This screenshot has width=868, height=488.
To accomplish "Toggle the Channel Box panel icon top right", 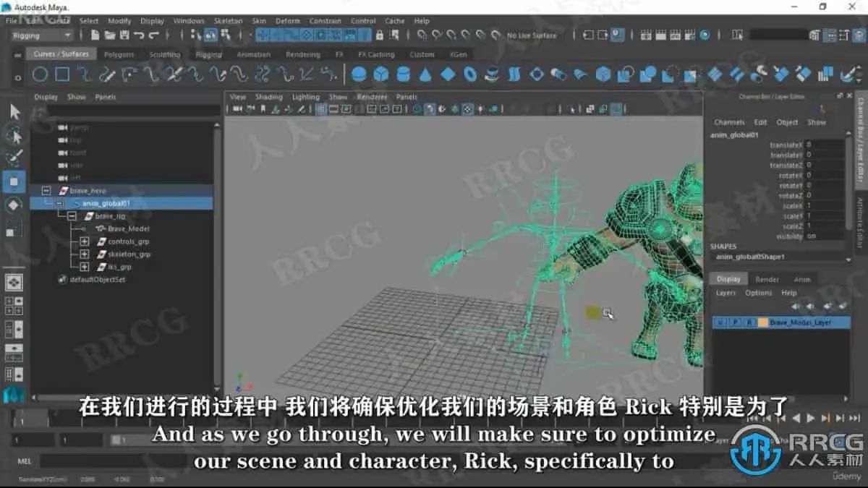I will coord(860,35).
